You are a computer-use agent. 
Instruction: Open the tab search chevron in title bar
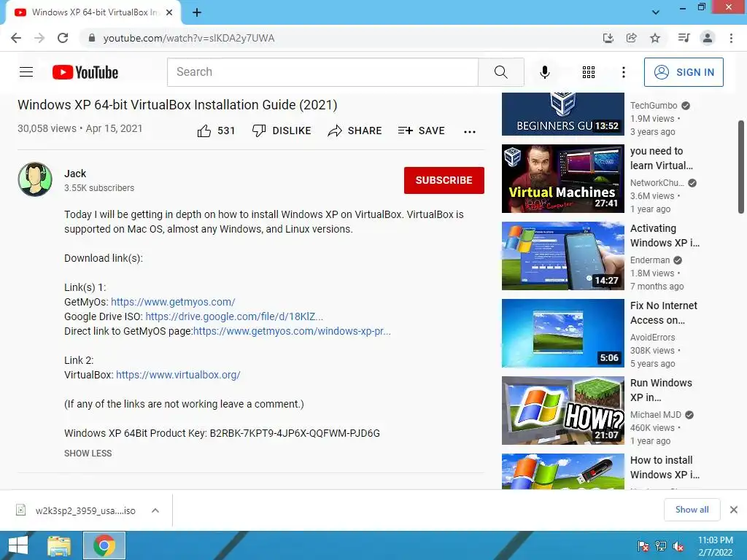click(x=656, y=12)
